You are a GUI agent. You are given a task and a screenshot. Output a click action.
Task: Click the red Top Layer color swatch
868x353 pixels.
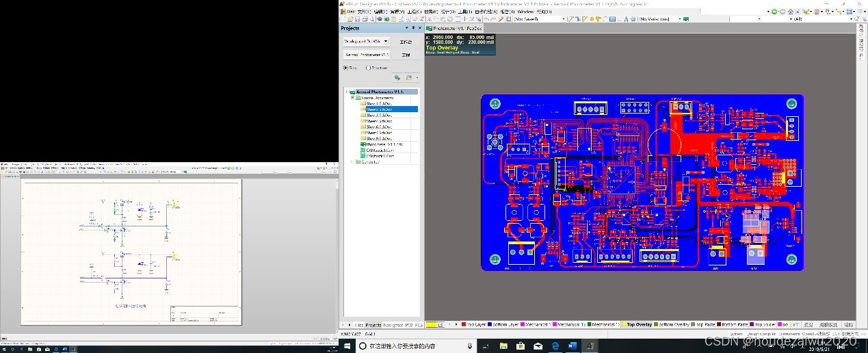[464, 324]
